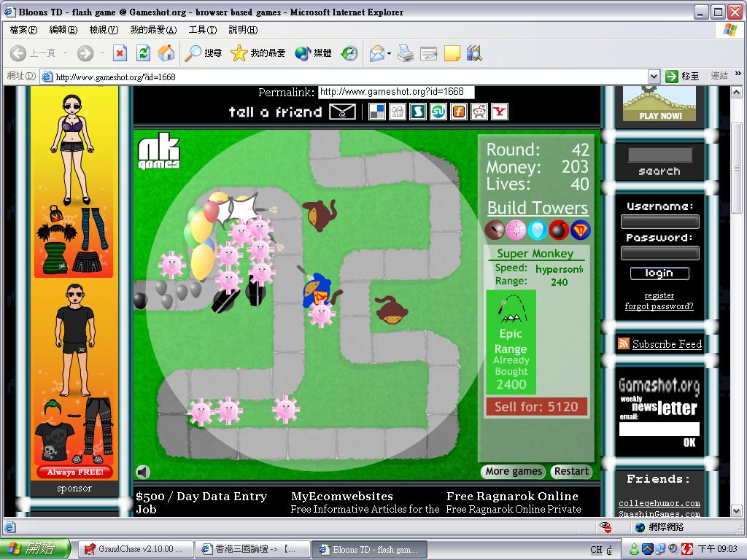Click the Username input field
Viewport: 747px width, 560px height.
[659, 222]
